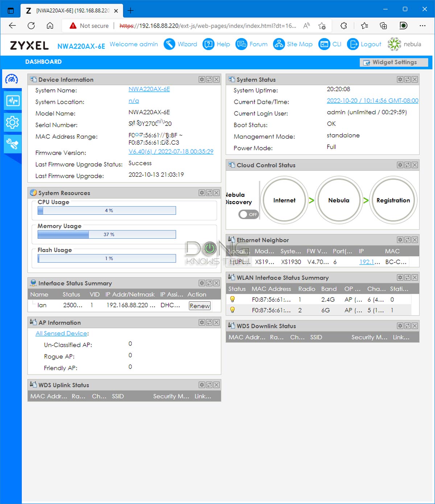Viewport: 435px width, 504px height.
Task: Click the ZYXEL logo
Action: pyautogui.click(x=29, y=45)
